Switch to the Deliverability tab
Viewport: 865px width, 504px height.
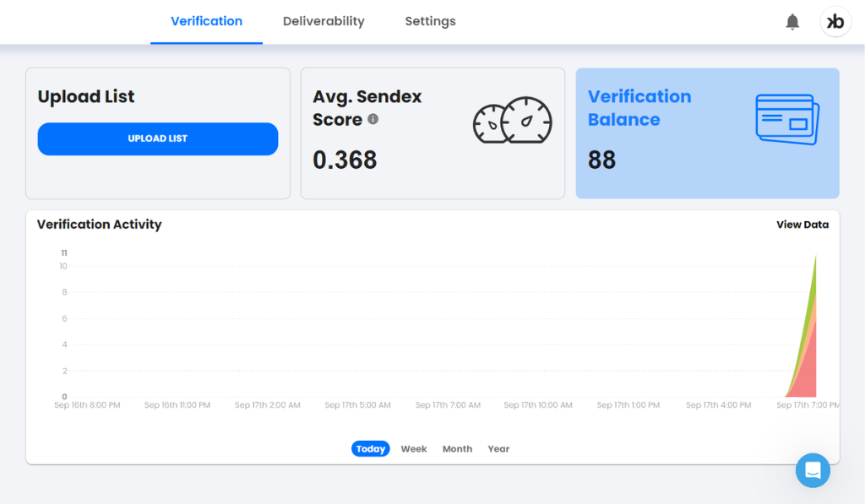pyautogui.click(x=324, y=21)
